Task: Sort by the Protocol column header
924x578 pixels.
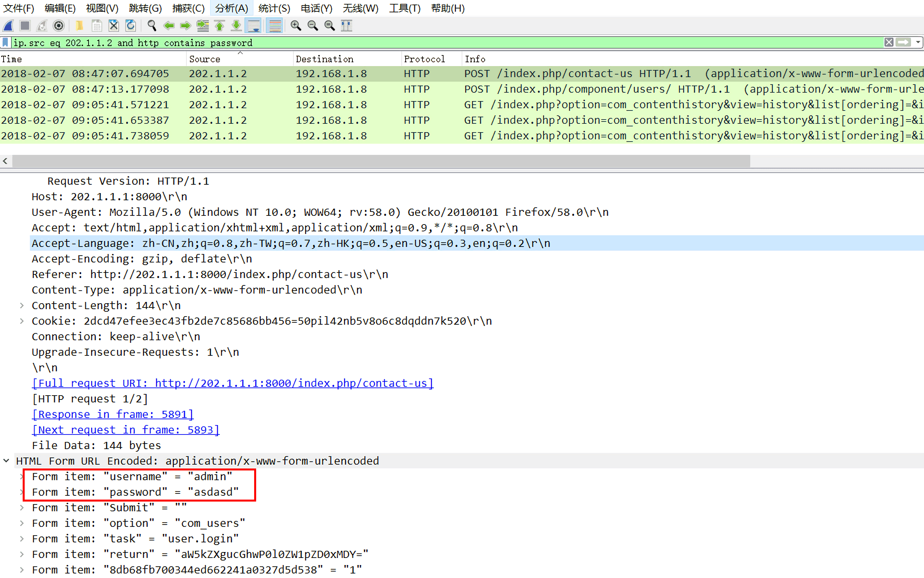Action: [x=432, y=59]
